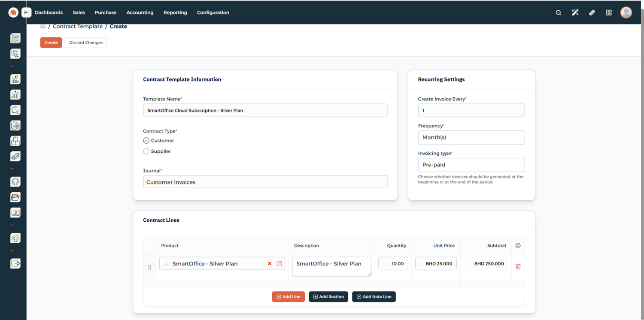The image size is (644, 320).
Task: Delete the SmartOffice contract line with trash icon
Action: (518, 266)
